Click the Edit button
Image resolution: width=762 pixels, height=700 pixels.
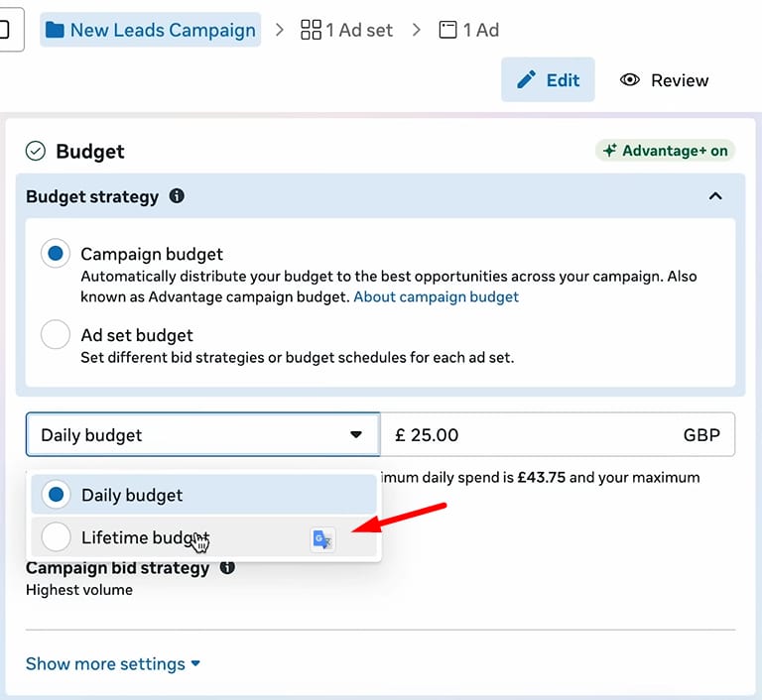point(548,80)
